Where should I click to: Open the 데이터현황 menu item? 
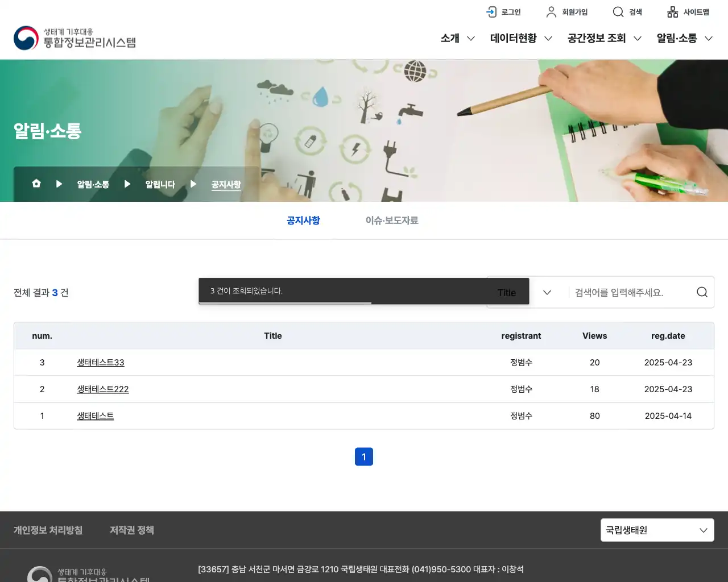pyautogui.click(x=514, y=38)
